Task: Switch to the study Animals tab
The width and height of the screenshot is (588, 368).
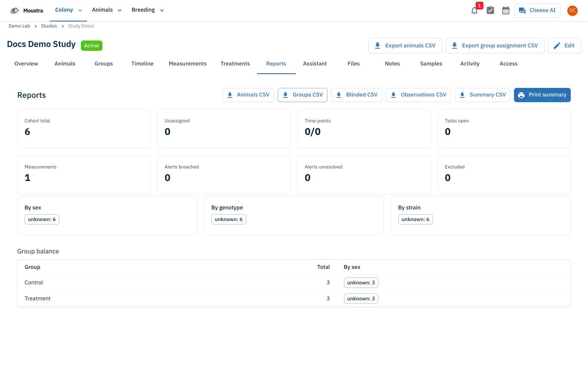Action: (65, 64)
